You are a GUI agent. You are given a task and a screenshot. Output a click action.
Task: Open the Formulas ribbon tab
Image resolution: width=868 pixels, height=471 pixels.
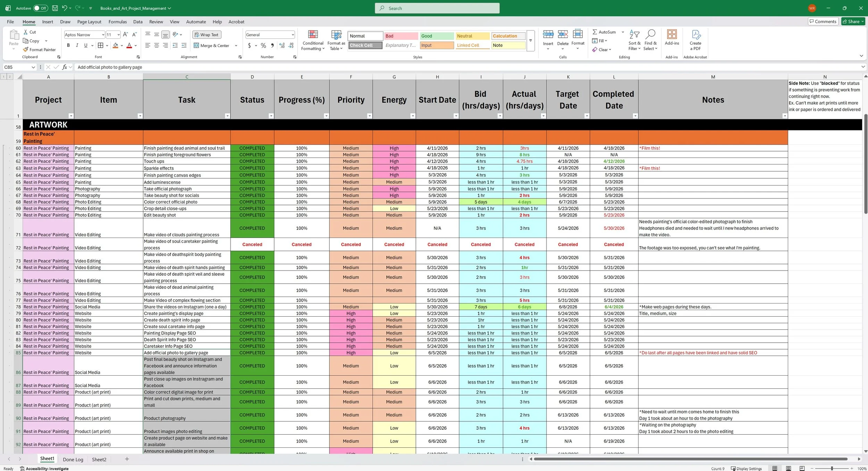118,22
